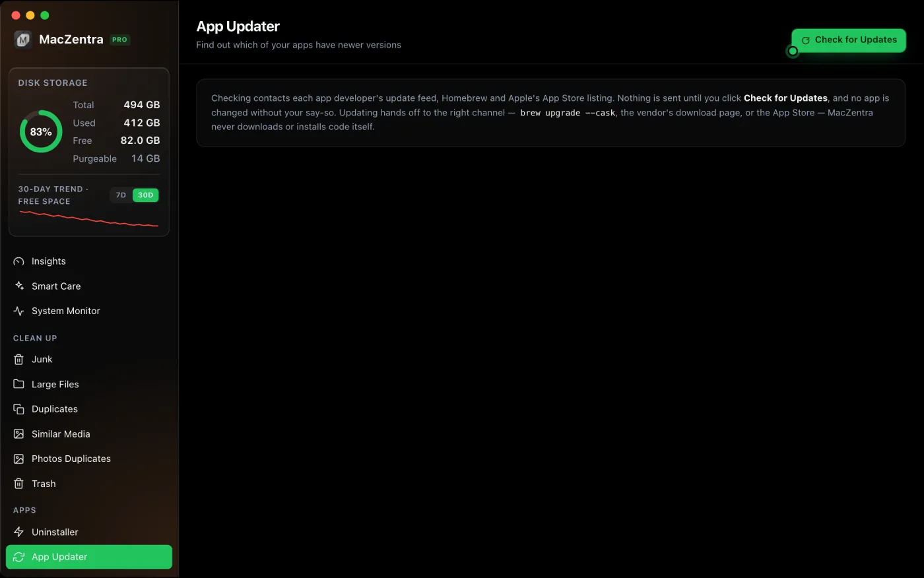This screenshot has width=924, height=578.
Task: Click the Uninstaller lightning bolt icon
Action: point(18,532)
